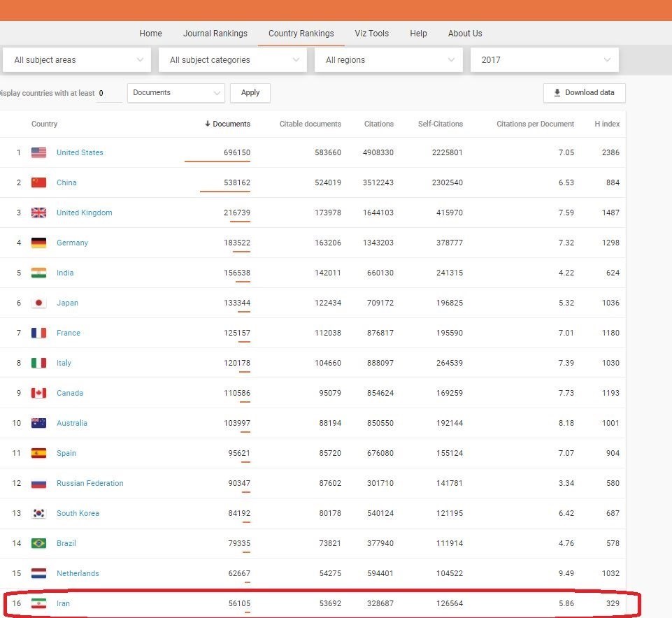Click the Brazil flag icon
This screenshot has width=672, height=618.
[38, 543]
